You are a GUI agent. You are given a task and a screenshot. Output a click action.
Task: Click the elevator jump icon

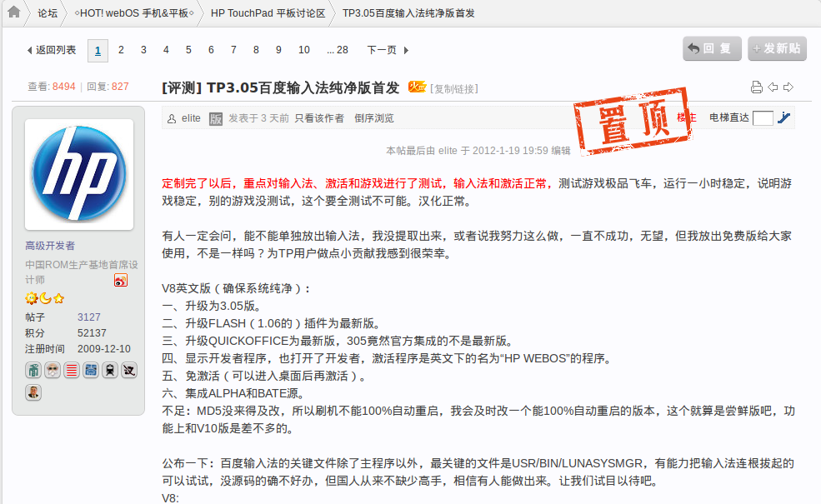pyautogui.click(x=783, y=117)
